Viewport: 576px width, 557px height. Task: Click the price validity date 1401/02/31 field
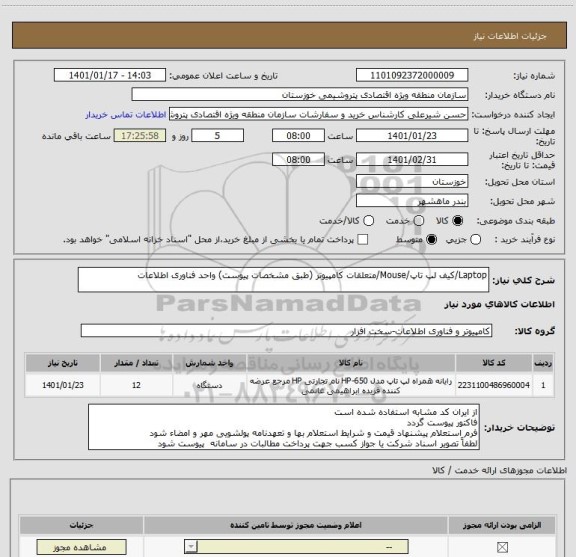pos(412,159)
